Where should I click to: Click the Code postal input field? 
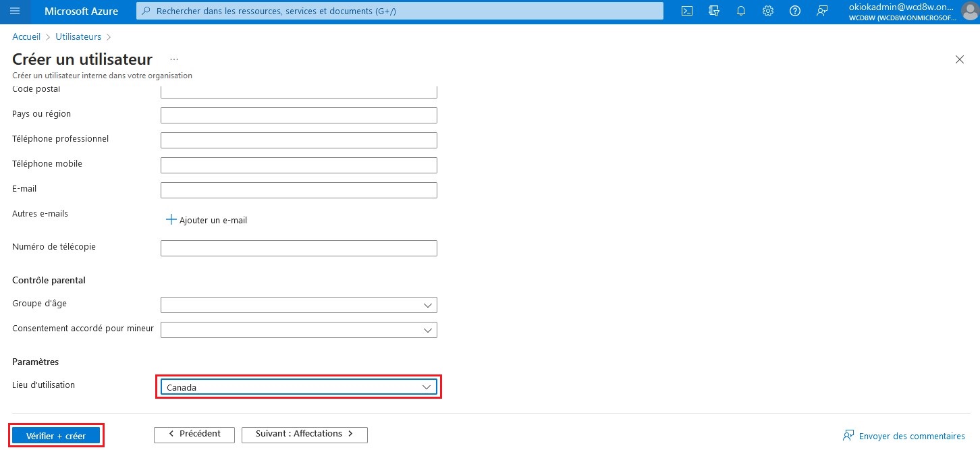[x=299, y=92]
